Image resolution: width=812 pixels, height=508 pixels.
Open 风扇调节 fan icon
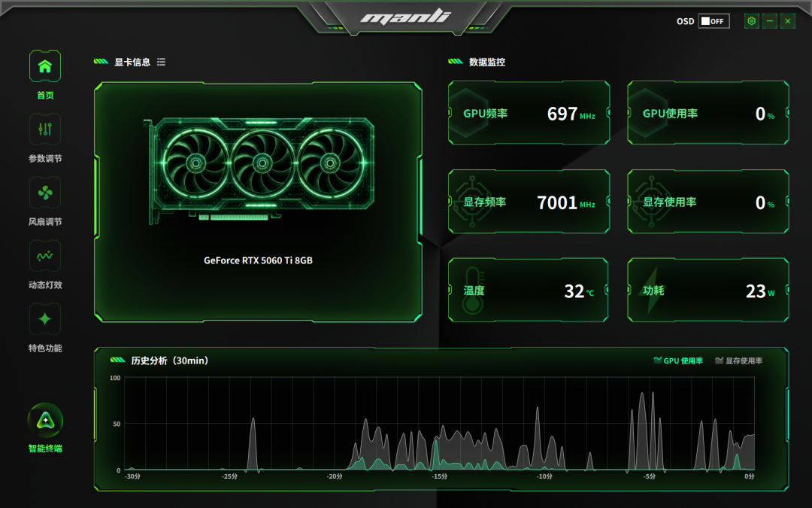[x=45, y=193]
